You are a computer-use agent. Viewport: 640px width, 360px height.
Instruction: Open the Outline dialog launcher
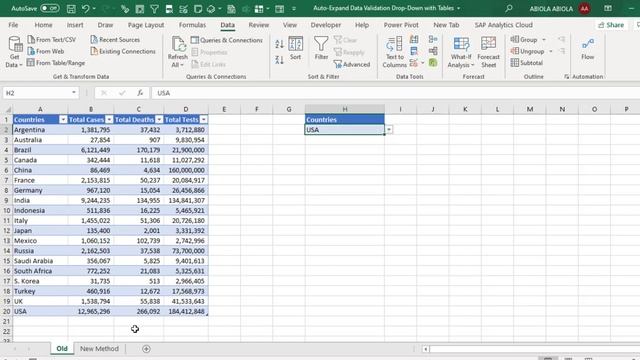[x=567, y=77]
